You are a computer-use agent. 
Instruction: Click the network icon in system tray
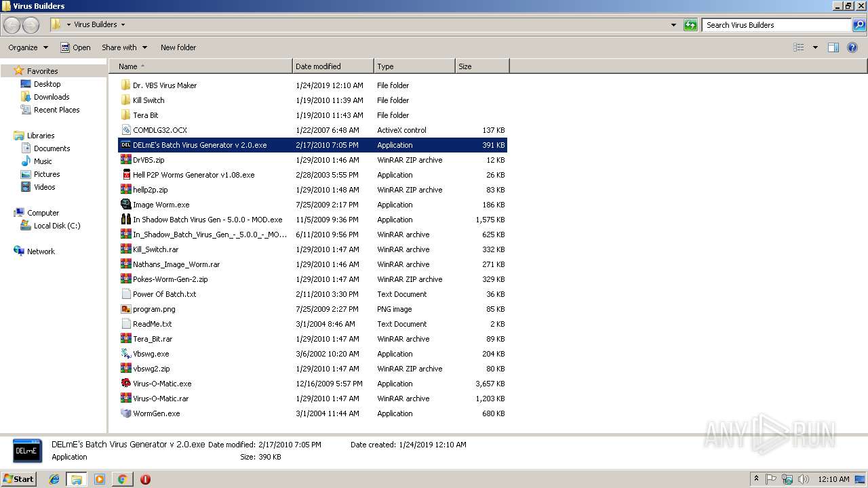(x=787, y=479)
